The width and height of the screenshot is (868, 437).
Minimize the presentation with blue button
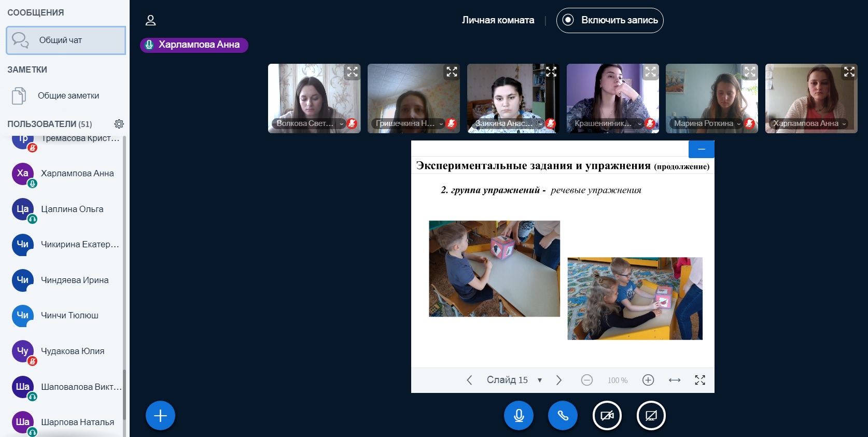[x=701, y=149]
